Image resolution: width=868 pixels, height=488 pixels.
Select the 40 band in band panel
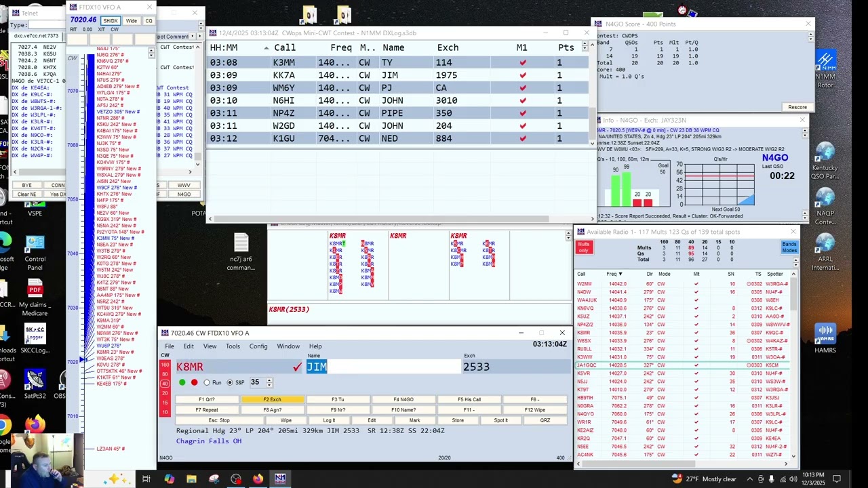[x=165, y=384]
